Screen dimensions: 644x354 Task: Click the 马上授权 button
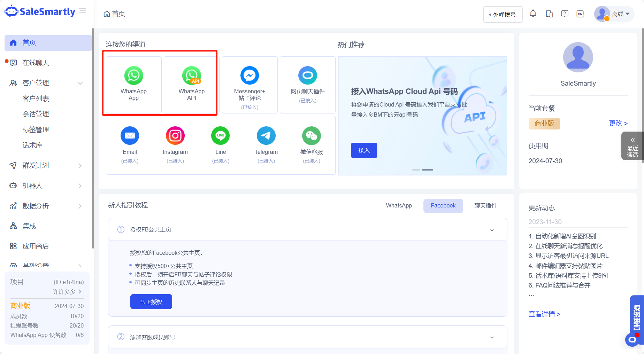coord(151,301)
